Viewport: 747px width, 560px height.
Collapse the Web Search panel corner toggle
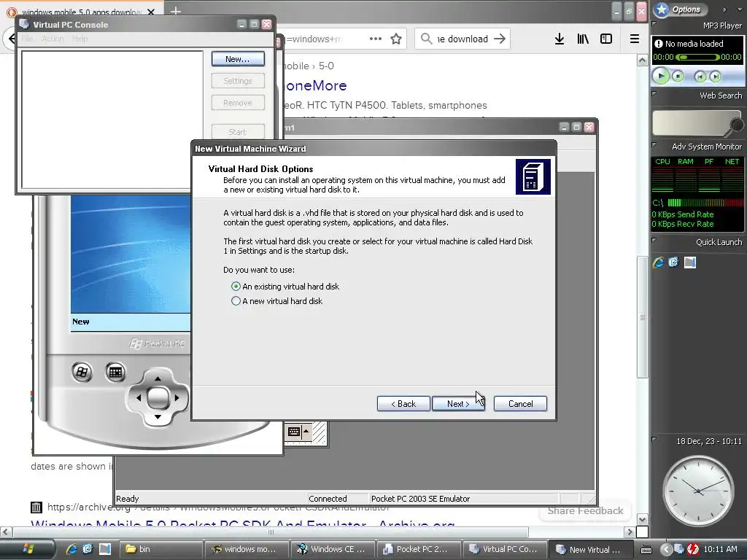pos(654,94)
